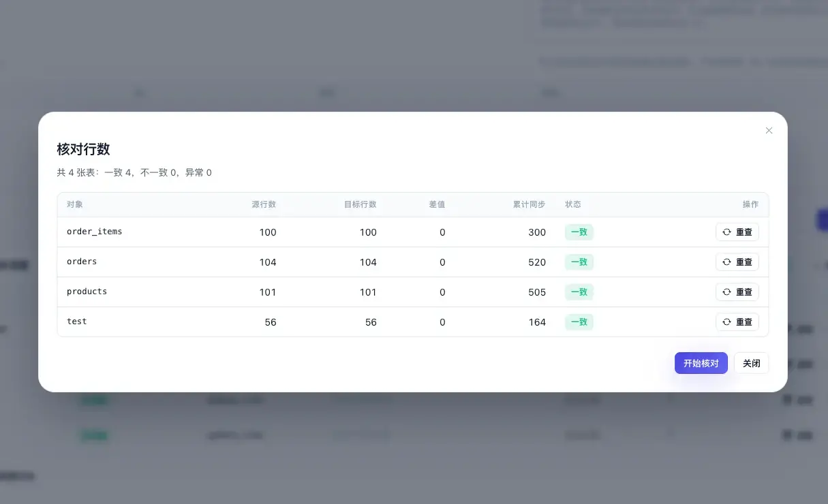Click the 差值 column header
This screenshot has width=828, height=504.
pos(437,204)
